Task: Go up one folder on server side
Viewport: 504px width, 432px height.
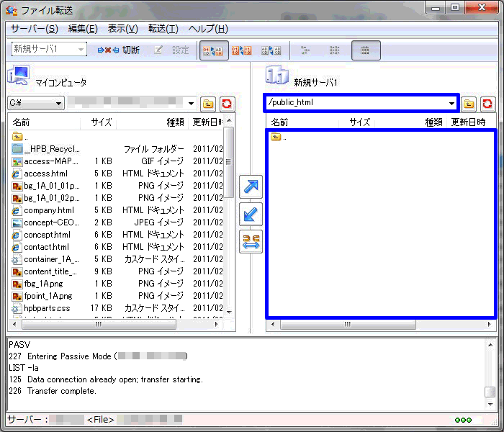Action: [x=469, y=104]
